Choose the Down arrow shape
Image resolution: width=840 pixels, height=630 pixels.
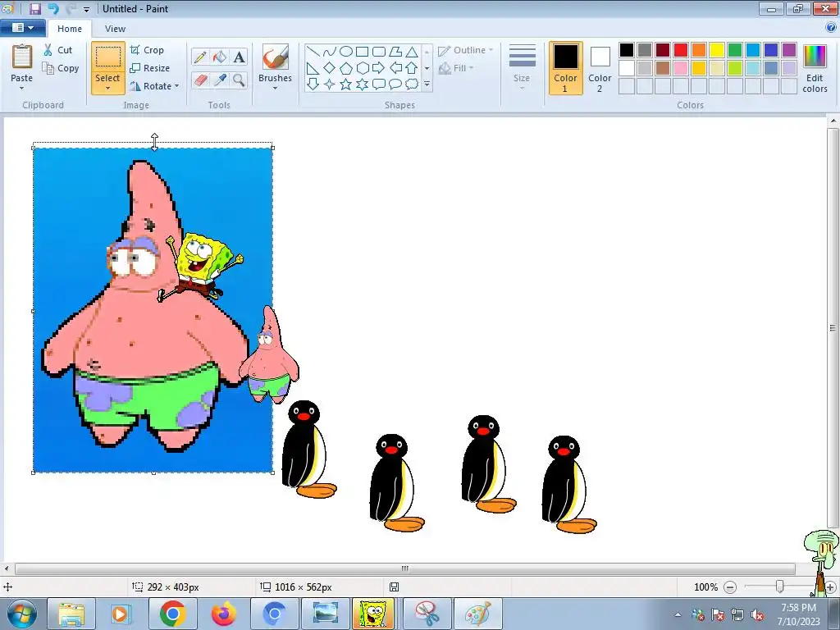point(313,84)
